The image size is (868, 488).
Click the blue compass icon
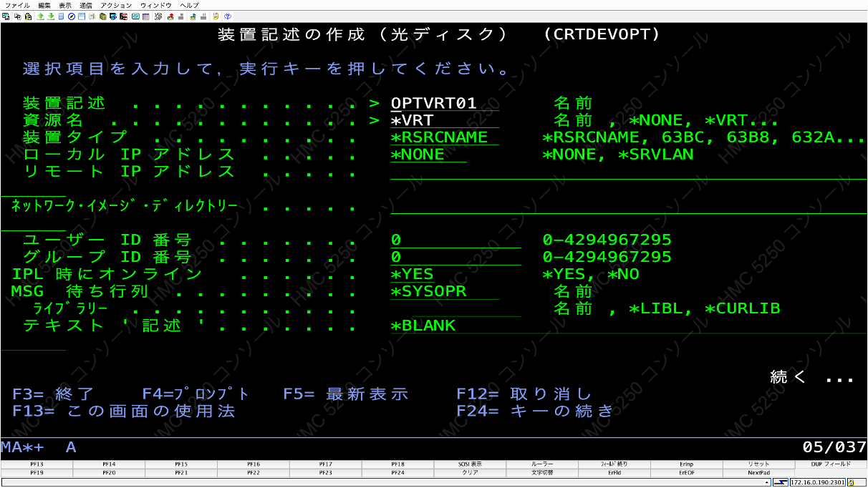coord(72,16)
